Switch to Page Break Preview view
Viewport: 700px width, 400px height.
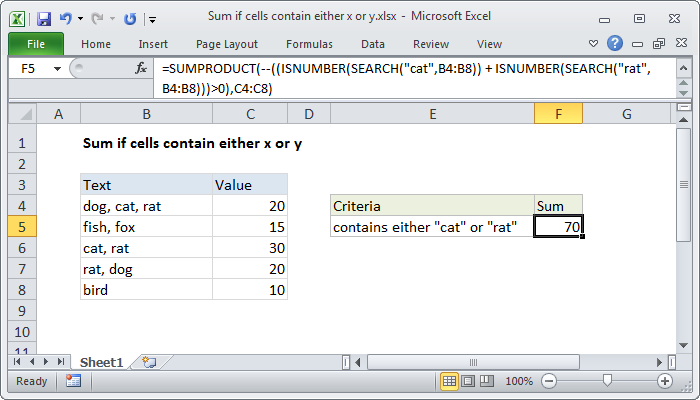click(x=486, y=381)
